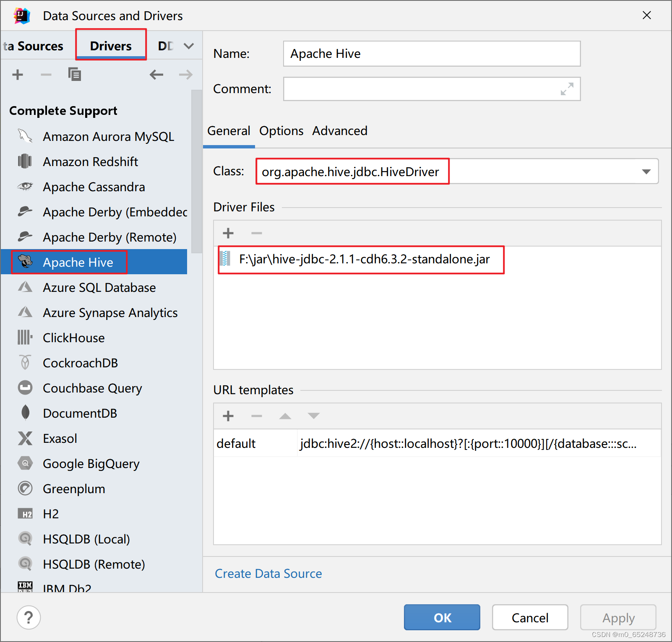Open the Options tab
This screenshot has width=672, height=642.
281,131
